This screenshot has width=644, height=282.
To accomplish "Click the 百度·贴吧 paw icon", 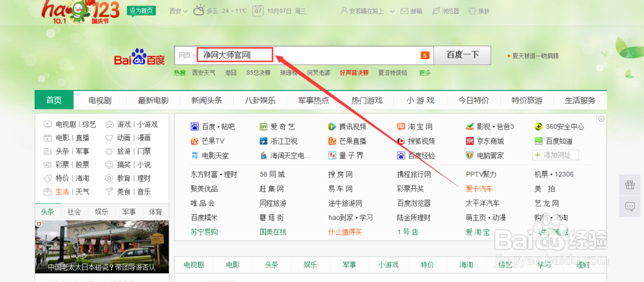I will (194, 126).
